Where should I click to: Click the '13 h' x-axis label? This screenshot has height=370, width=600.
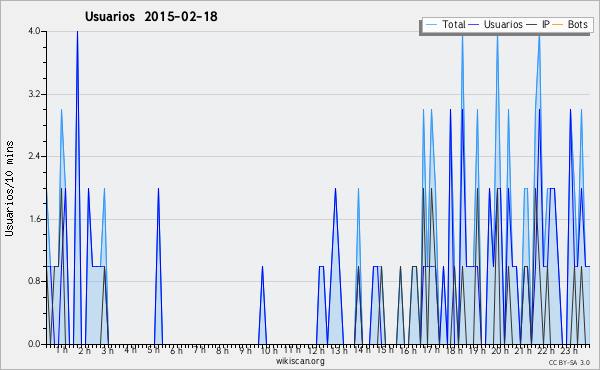tap(339, 350)
